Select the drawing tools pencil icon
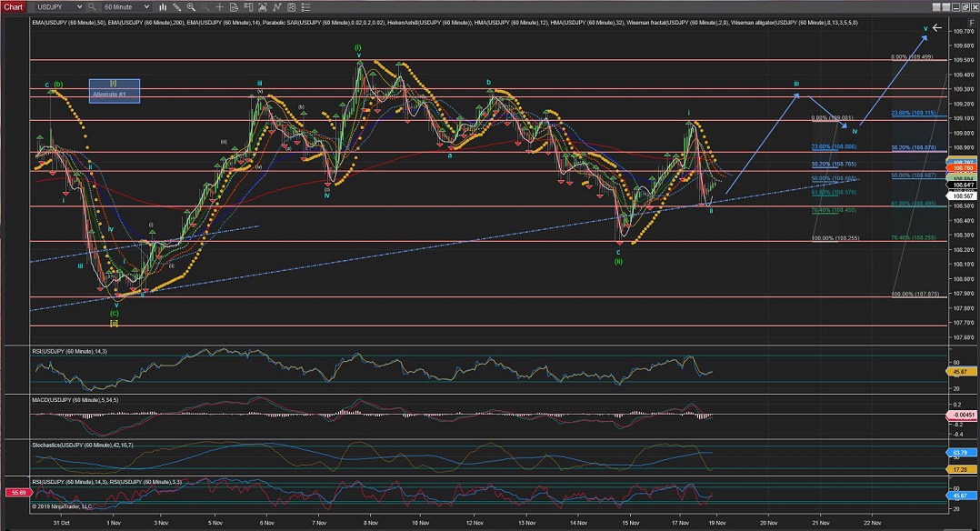 pos(177,7)
